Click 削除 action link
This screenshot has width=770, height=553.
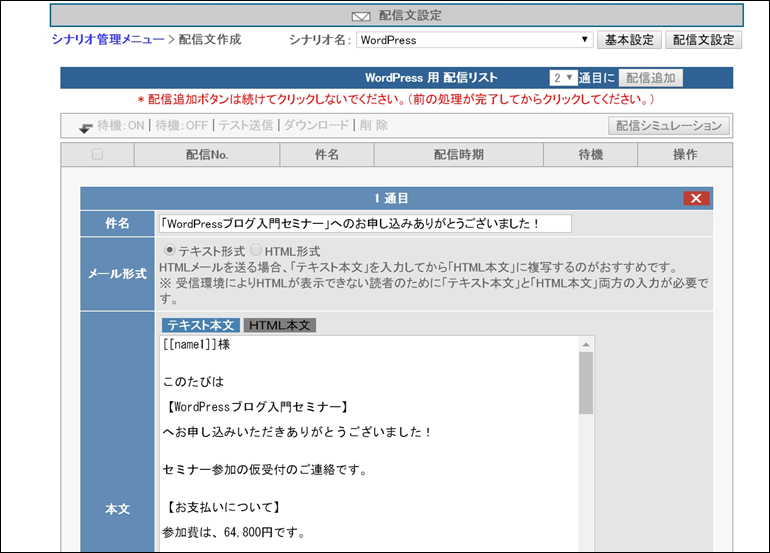374,126
